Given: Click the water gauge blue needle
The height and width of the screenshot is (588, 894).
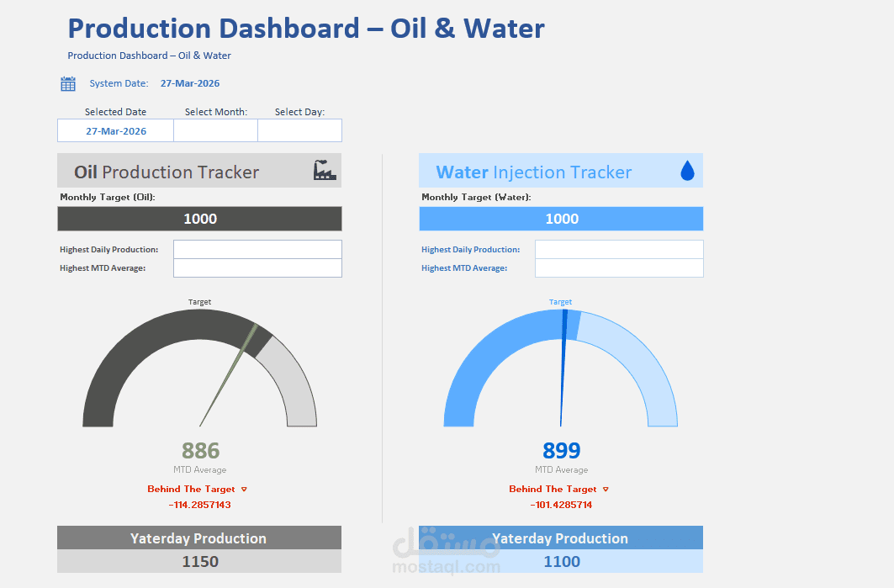Looking at the screenshot, I should (563, 368).
